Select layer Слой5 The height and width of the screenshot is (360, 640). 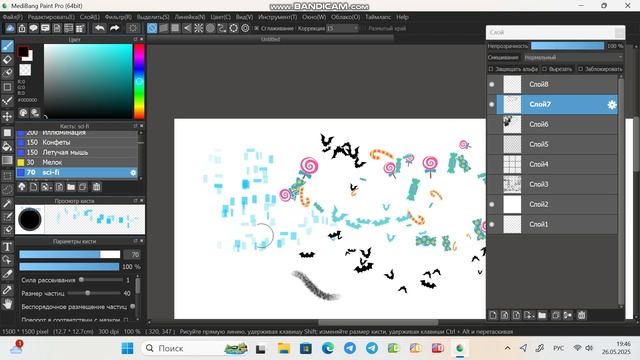[552, 144]
